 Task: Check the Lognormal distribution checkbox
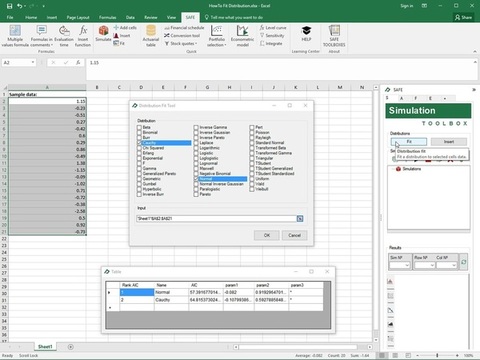click(196, 163)
